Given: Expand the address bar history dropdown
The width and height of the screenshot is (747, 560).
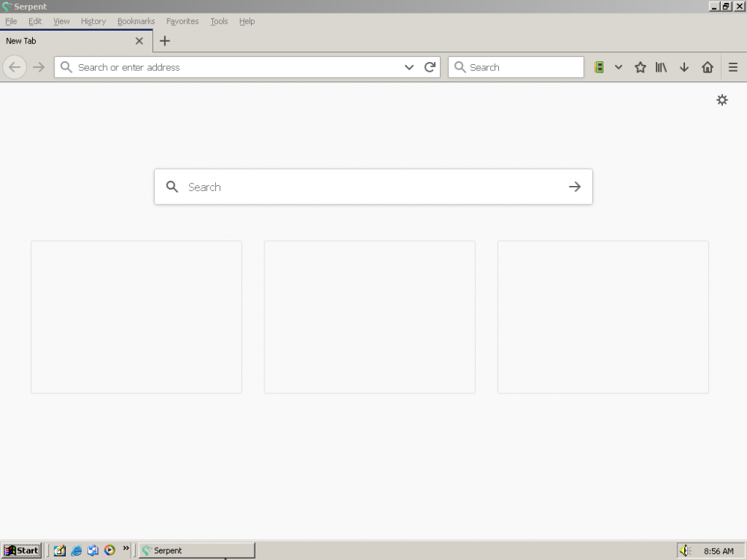Looking at the screenshot, I should tap(409, 67).
